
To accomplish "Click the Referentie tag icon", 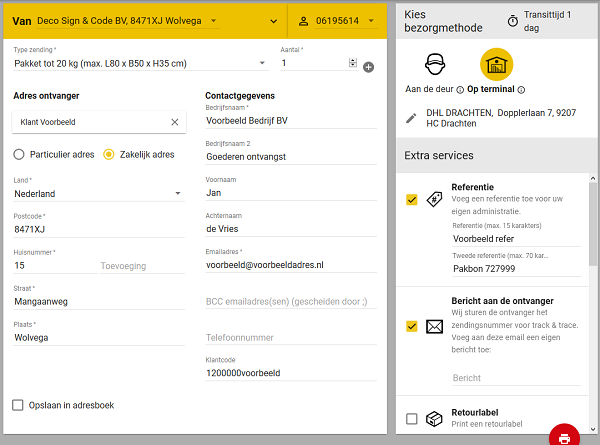I will tap(434, 199).
